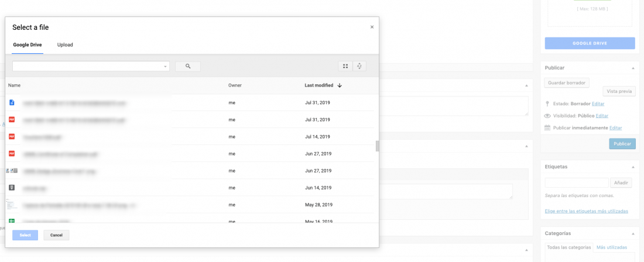Viewport: 644px width, 262px height.
Task: Click the Select button
Action: (x=25, y=235)
